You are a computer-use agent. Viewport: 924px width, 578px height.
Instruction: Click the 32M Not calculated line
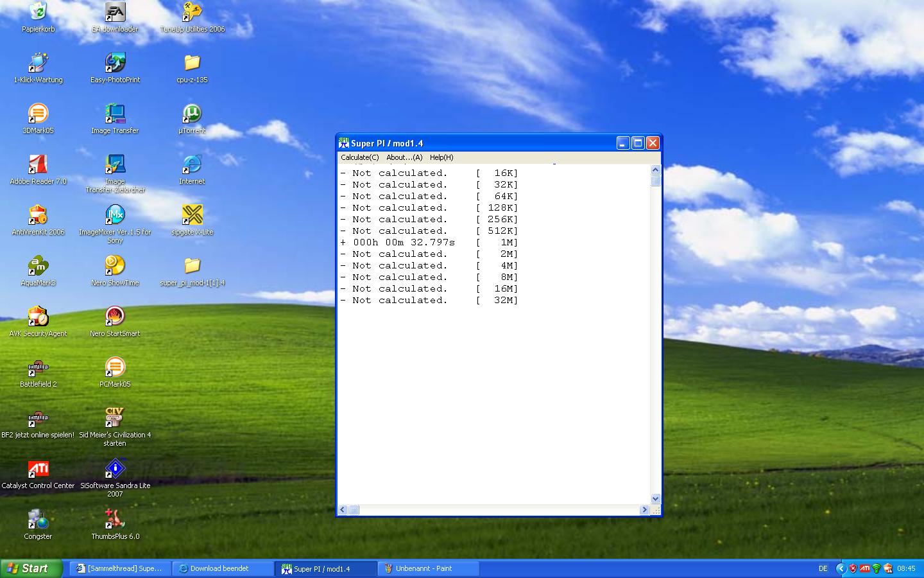coord(429,300)
